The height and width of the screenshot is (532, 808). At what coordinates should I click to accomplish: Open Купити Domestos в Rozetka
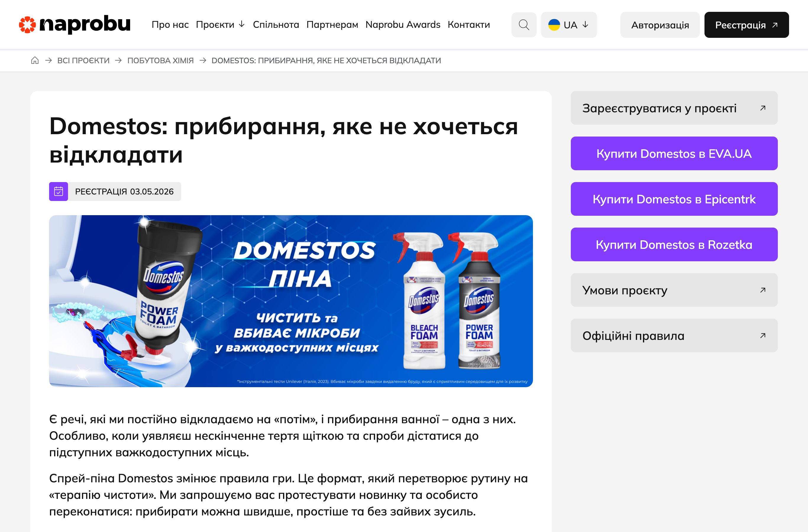[674, 244]
